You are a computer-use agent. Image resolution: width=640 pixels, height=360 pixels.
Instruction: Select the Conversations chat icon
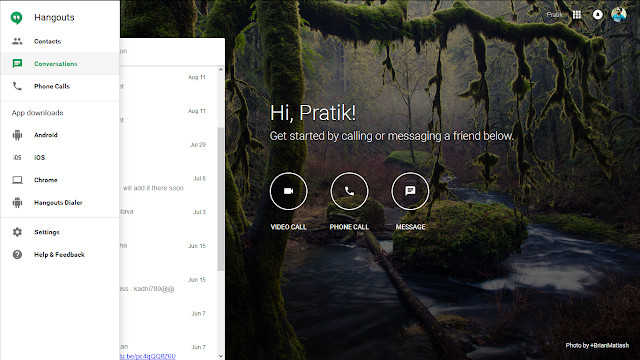[17, 64]
